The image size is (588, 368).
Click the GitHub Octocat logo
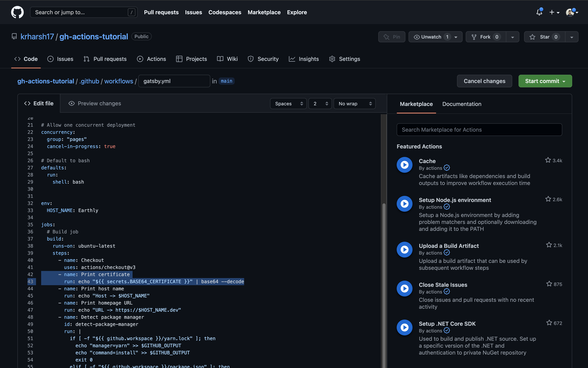coord(17,12)
